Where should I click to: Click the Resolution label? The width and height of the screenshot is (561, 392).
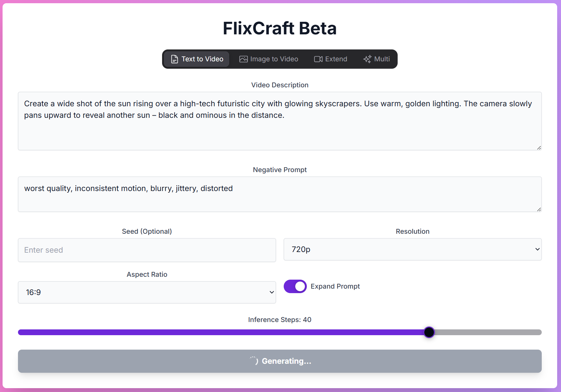point(413,231)
